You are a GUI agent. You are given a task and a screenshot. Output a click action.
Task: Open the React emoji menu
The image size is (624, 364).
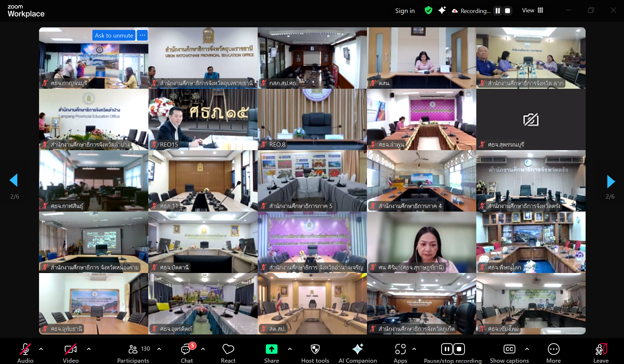(228, 353)
